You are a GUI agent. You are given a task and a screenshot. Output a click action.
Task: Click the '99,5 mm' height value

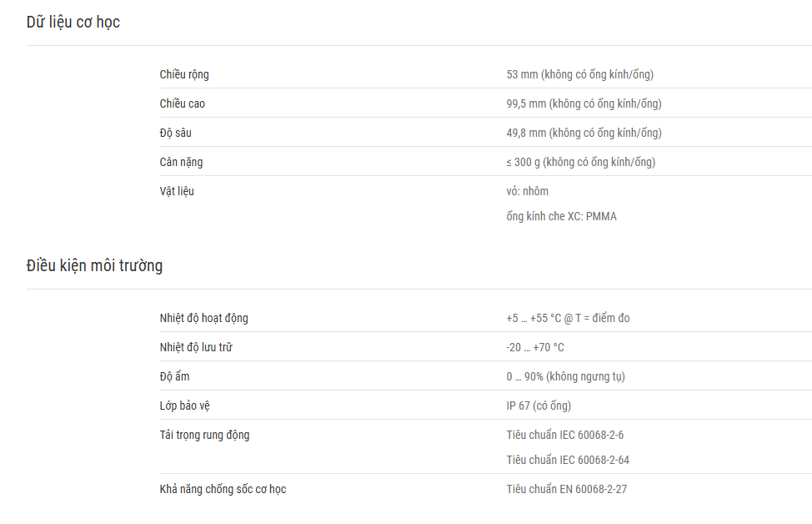(584, 103)
